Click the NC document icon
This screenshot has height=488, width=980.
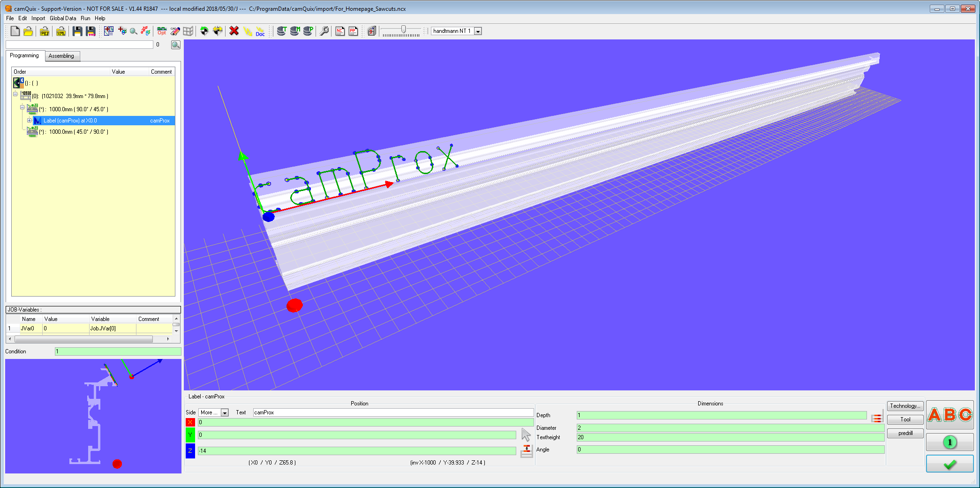[x=340, y=31]
